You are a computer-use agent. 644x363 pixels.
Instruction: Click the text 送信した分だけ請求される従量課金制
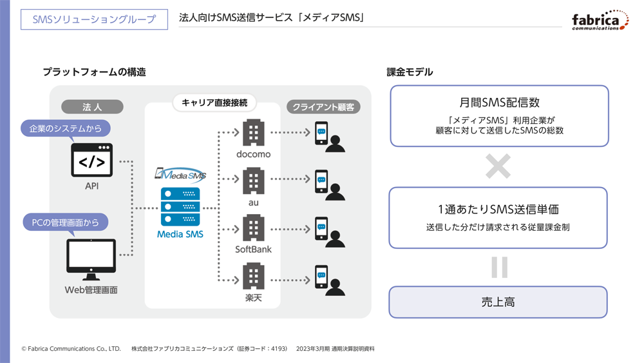tap(498, 227)
